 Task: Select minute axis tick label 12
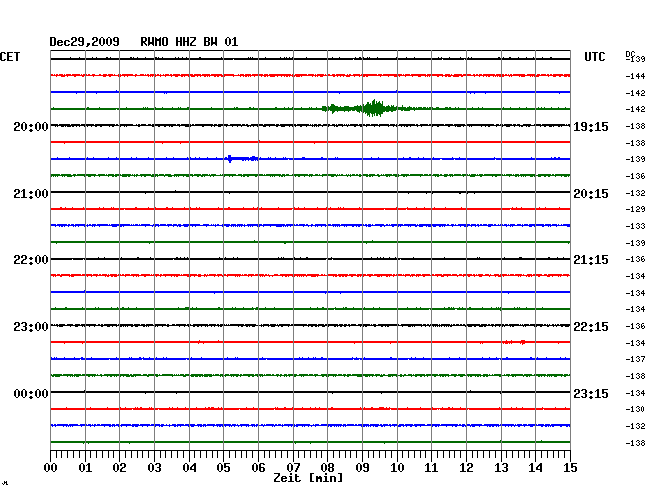pyautogui.click(x=466, y=467)
